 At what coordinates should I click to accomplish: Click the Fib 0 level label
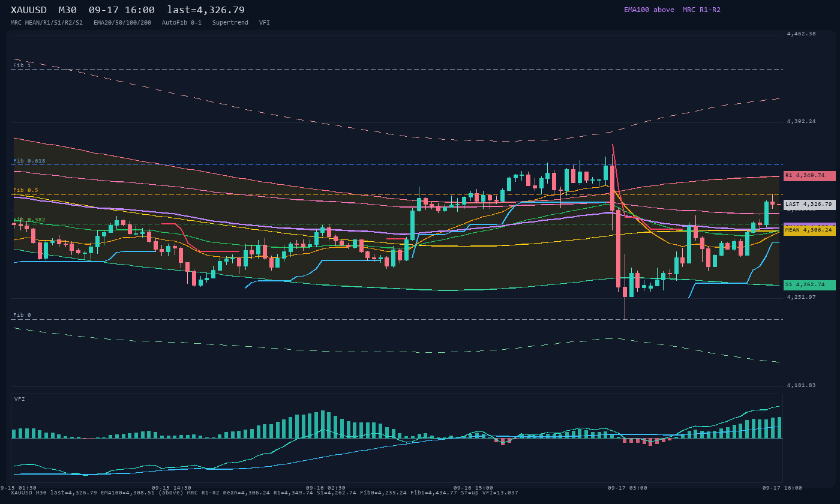point(22,315)
